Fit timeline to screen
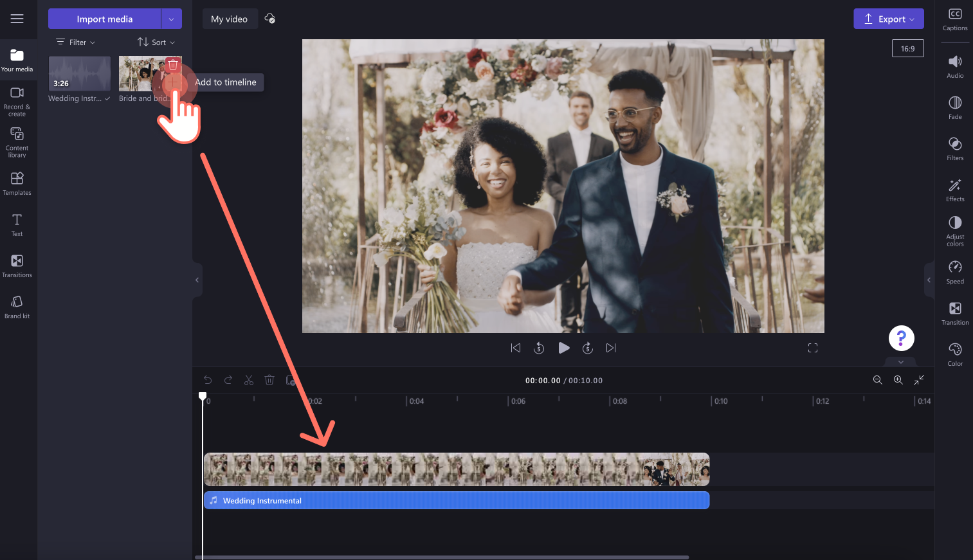Viewport: 973px width, 560px height. [919, 380]
